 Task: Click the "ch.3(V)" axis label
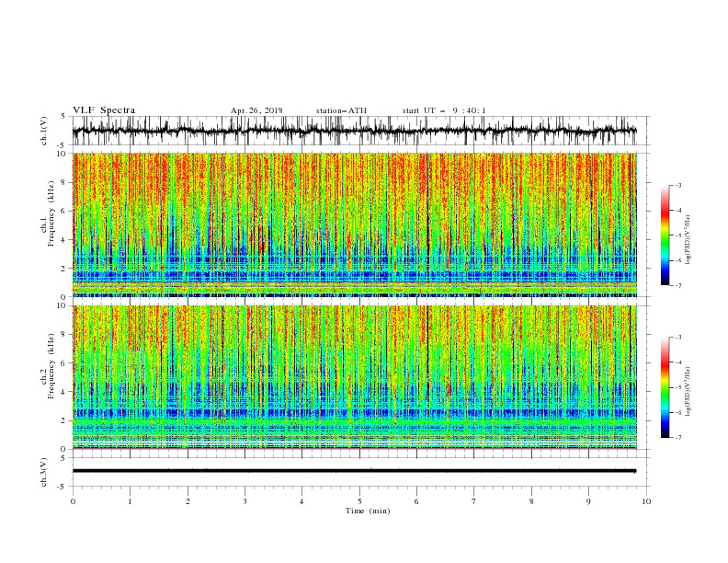pyautogui.click(x=44, y=472)
